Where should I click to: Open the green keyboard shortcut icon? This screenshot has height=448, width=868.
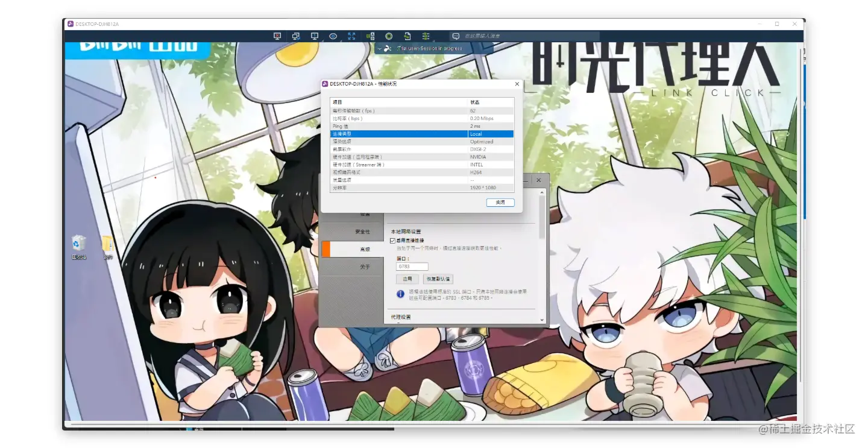coord(371,36)
